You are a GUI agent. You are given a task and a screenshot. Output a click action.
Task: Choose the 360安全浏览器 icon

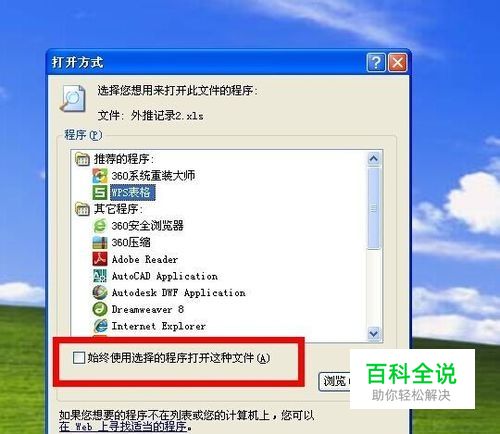[100, 226]
